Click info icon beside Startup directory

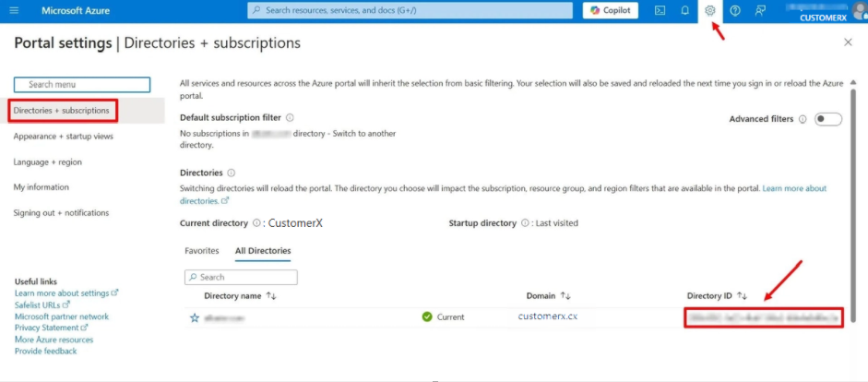[524, 223]
